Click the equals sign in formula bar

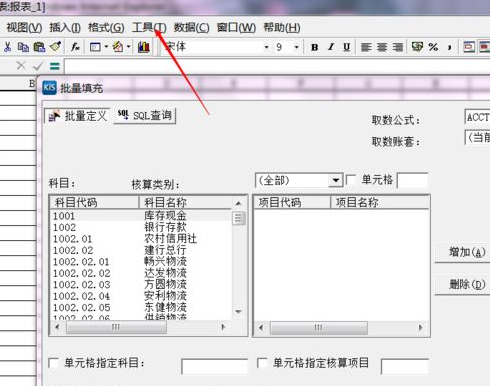pos(55,66)
